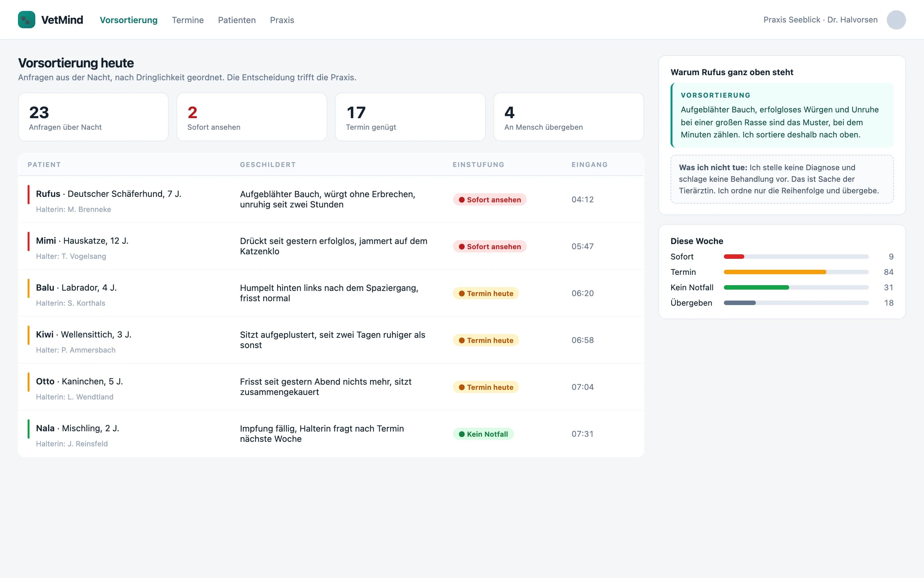Viewport: 924px width, 578px height.
Task: Click Rufus's Sofort ansehen badge
Action: click(x=490, y=199)
